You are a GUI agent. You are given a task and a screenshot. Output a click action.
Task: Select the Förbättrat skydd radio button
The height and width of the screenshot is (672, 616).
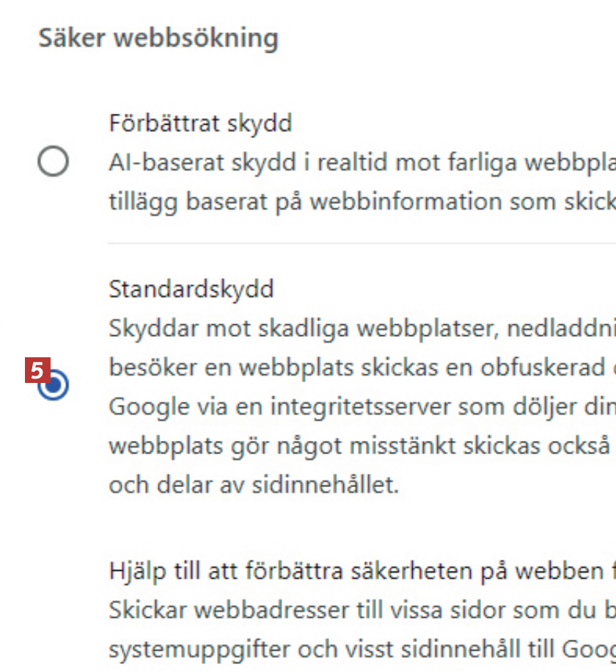coord(53,161)
